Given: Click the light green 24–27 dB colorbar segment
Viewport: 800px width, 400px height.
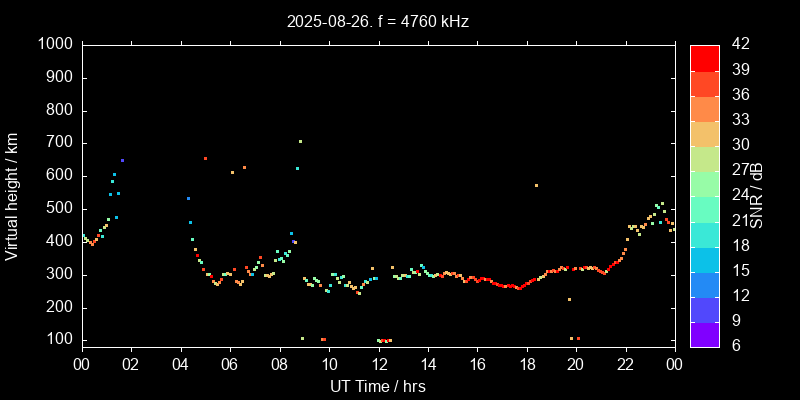Looking at the screenshot, I should (705, 183).
